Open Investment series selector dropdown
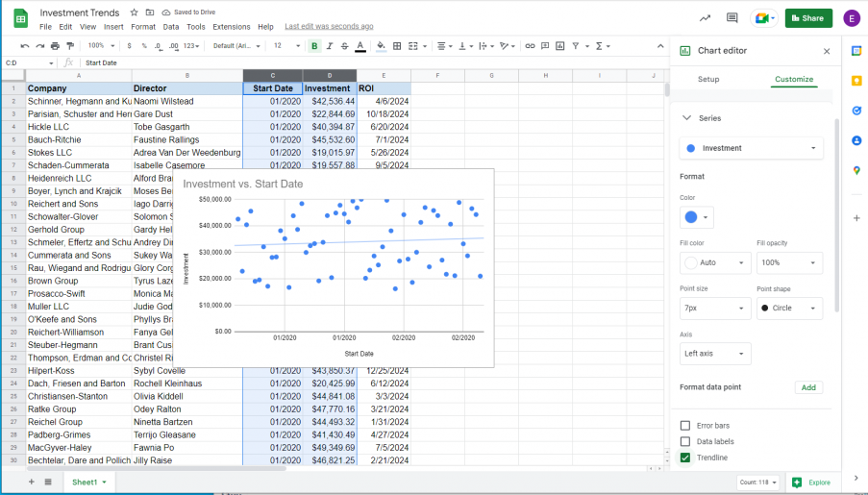Image resolution: width=868 pixels, height=495 pixels. pyautogui.click(x=751, y=148)
